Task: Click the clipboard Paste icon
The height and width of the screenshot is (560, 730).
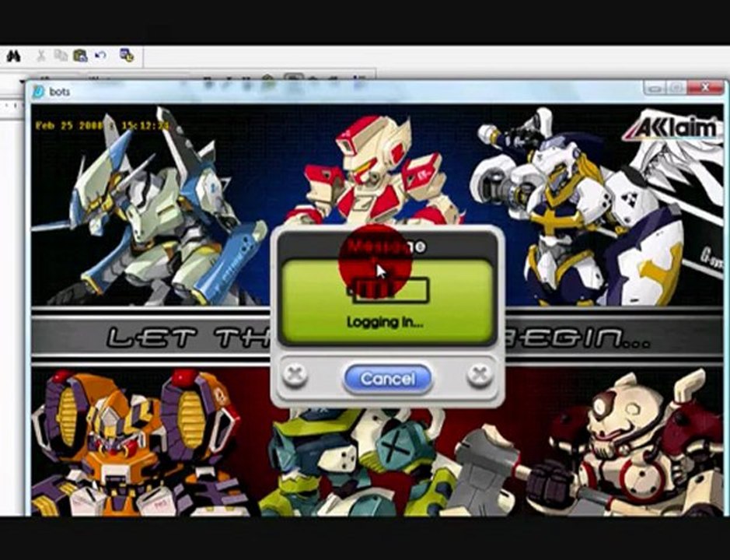Action: (x=80, y=55)
